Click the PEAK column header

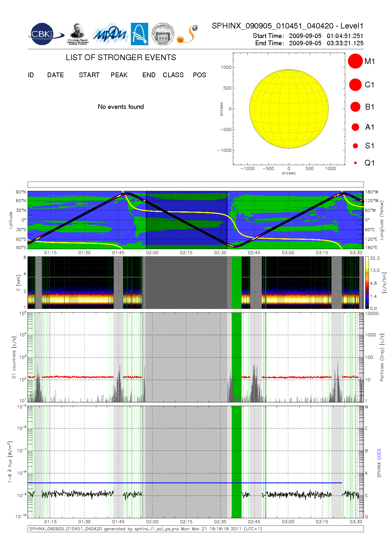119,75
